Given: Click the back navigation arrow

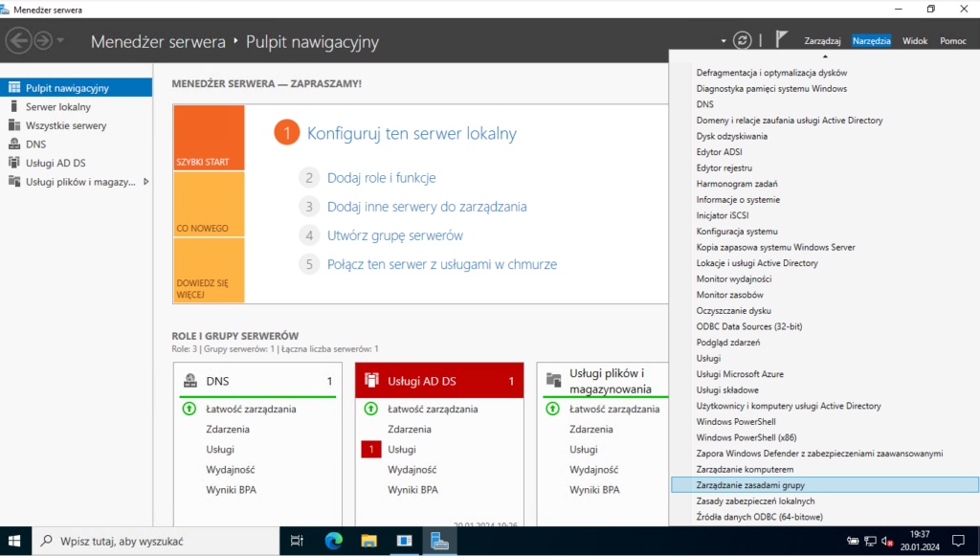Looking at the screenshot, I should (19, 41).
